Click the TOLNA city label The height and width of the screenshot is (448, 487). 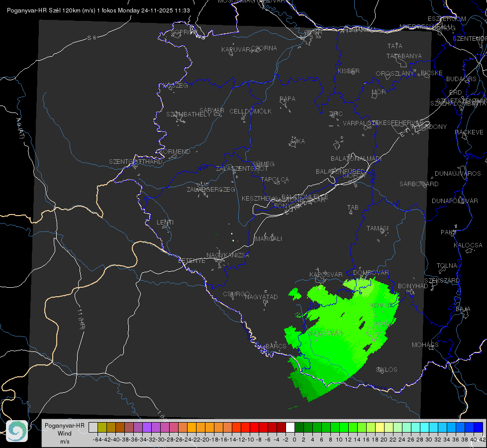coord(447,266)
